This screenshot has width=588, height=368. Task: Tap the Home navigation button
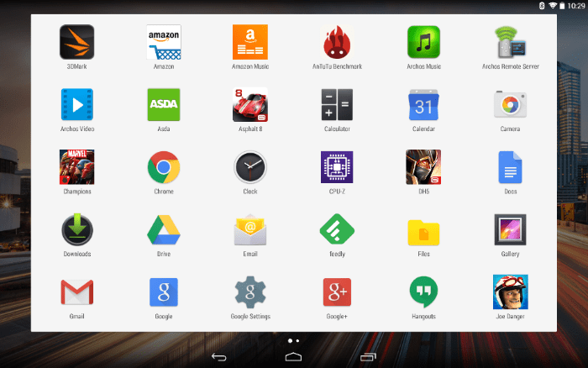293,357
